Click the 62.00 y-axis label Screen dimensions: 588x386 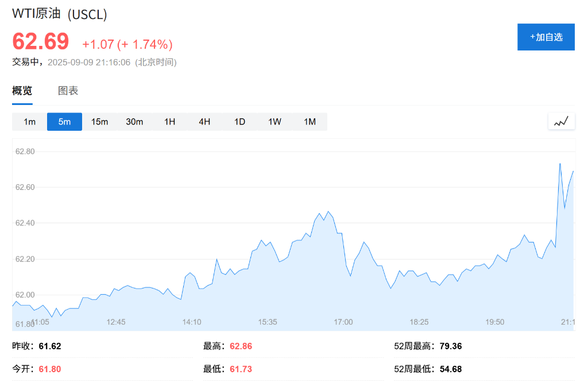coord(25,295)
